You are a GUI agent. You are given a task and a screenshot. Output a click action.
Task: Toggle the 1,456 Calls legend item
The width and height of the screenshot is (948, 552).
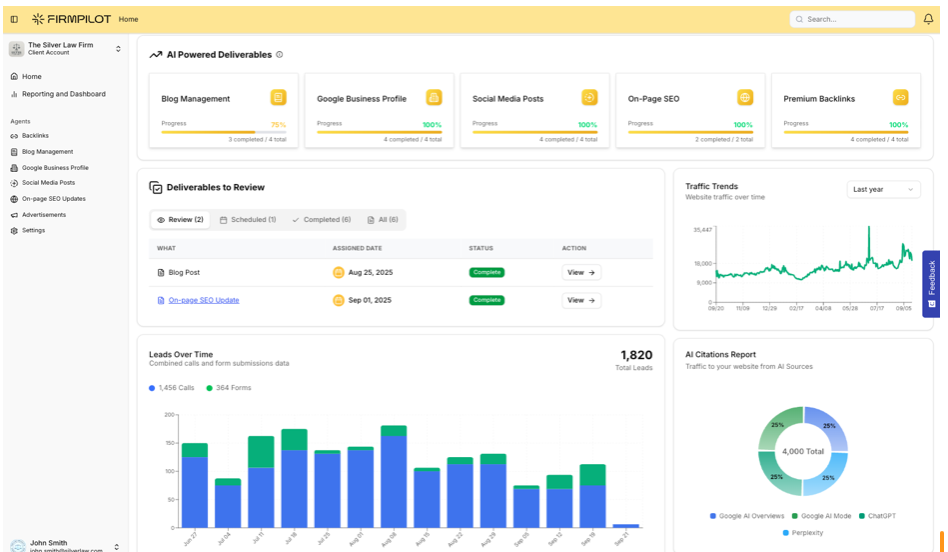[172, 387]
